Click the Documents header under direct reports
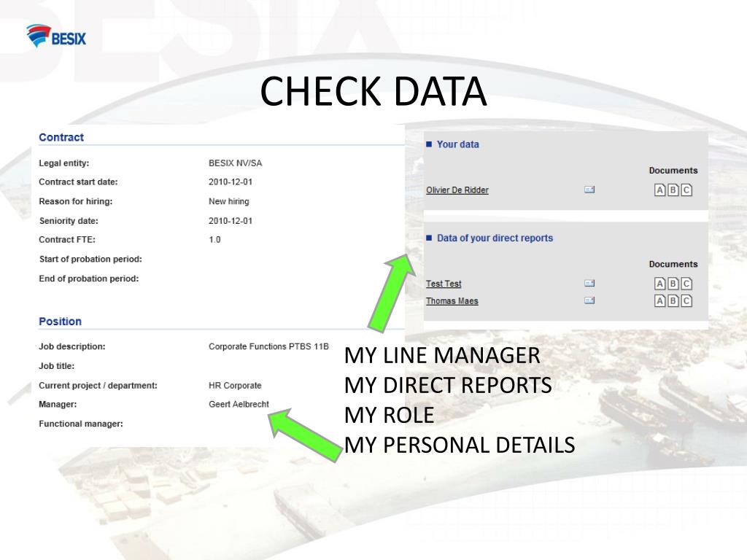The height and width of the screenshot is (560, 747). pyautogui.click(x=673, y=264)
